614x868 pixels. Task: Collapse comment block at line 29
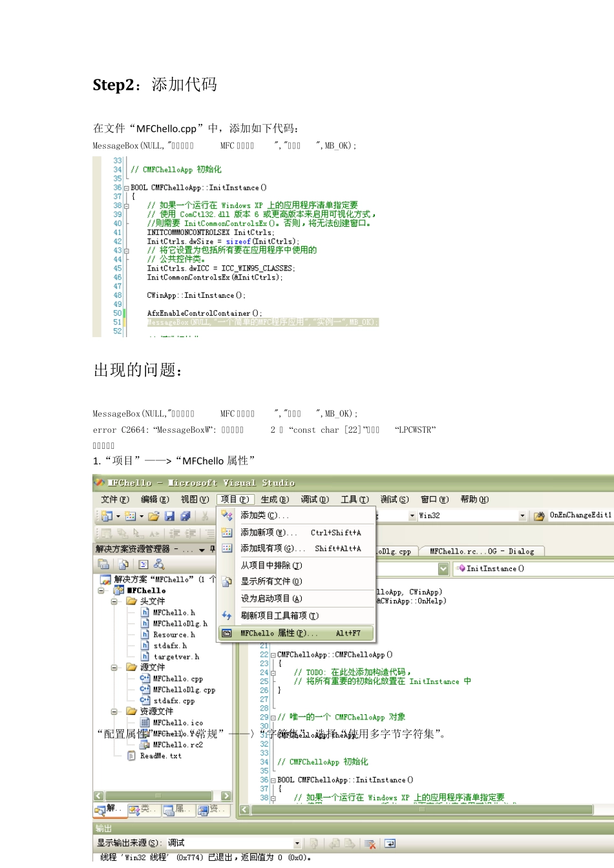273,718
